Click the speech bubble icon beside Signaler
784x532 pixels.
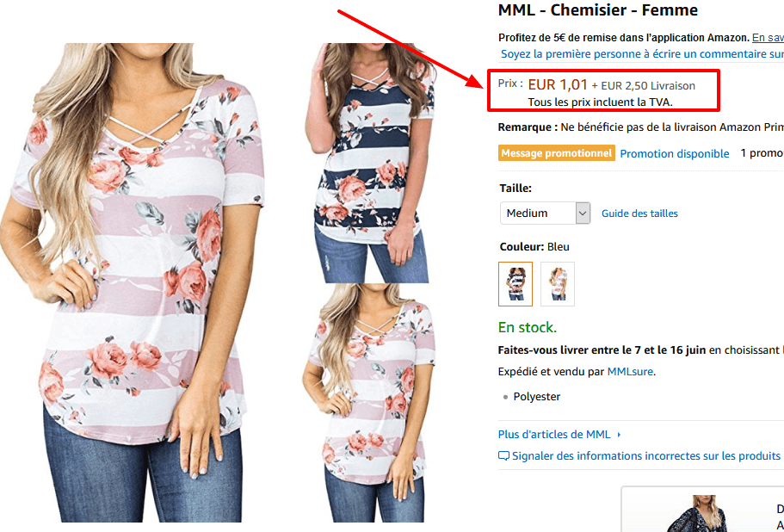504,455
